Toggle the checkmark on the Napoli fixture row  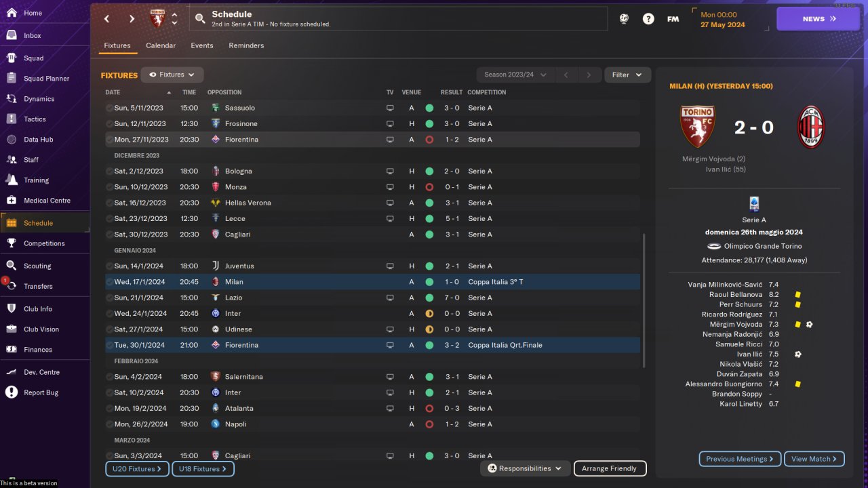tap(109, 424)
